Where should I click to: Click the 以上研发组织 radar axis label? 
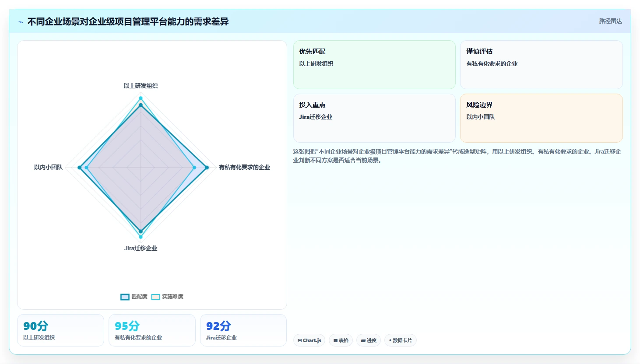tap(141, 86)
